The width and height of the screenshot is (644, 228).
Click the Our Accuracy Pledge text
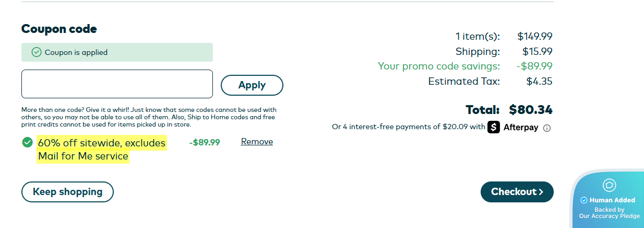(x=609, y=216)
